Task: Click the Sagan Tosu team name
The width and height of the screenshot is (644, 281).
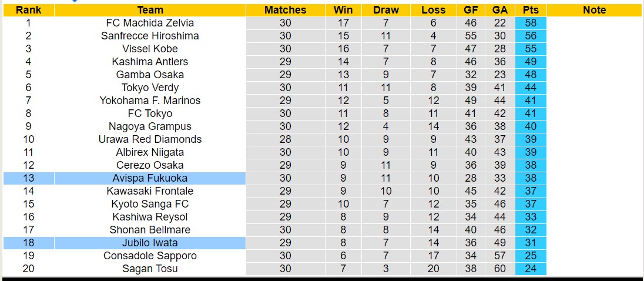Action: click(x=150, y=269)
